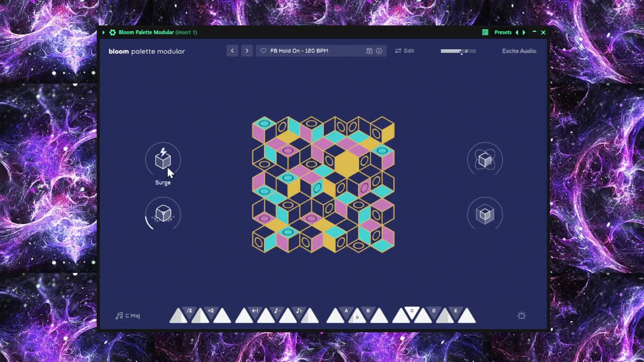Expand the plugin menu arrow in title bar

click(104, 32)
